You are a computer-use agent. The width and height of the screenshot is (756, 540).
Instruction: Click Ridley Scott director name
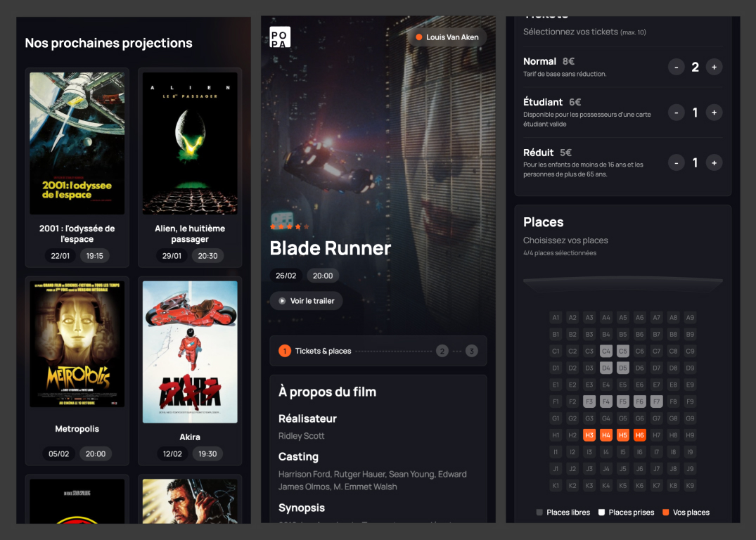coord(301,436)
